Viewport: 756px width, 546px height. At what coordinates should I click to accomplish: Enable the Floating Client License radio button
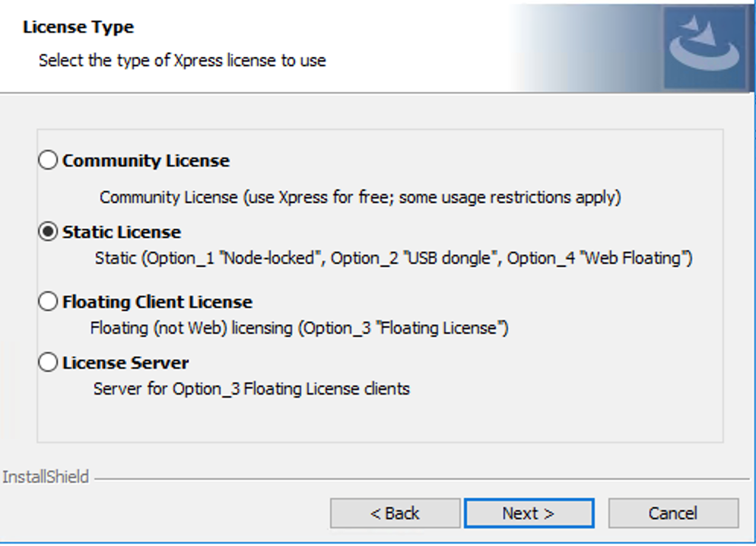click(x=48, y=302)
